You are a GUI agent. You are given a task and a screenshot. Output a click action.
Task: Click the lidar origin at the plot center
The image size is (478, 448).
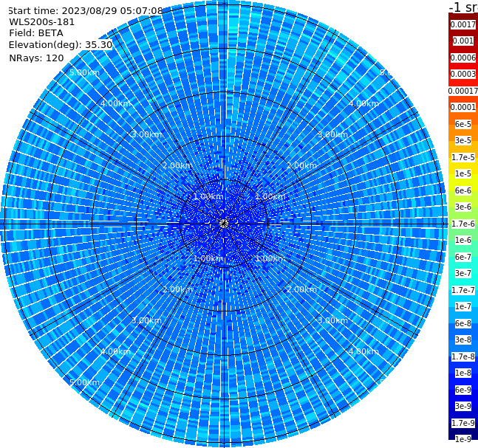tap(224, 224)
